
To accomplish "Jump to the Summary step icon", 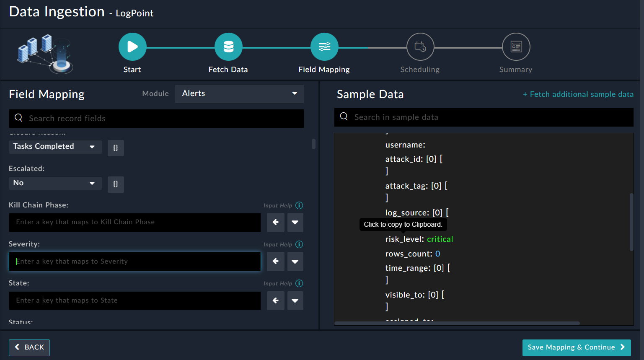I will [516, 47].
